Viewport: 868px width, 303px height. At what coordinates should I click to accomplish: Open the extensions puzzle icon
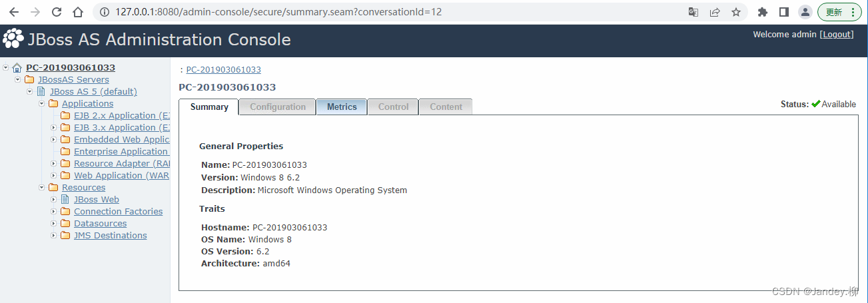(x=763, y=12)
